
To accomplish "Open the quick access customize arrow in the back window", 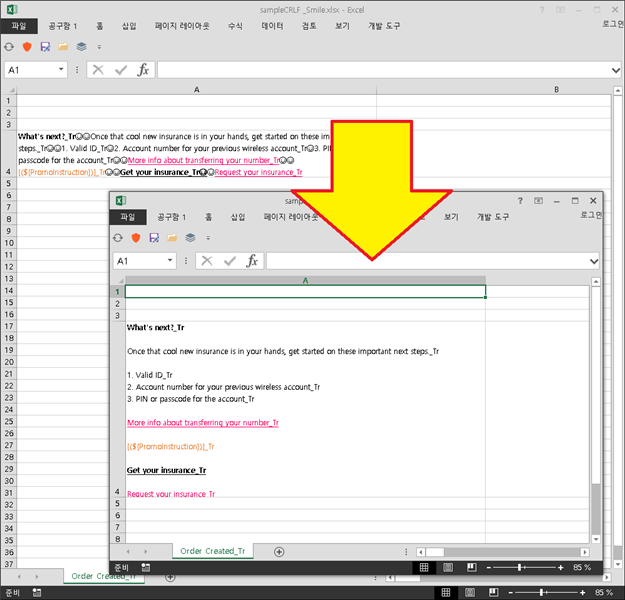I will coord(99,47).
